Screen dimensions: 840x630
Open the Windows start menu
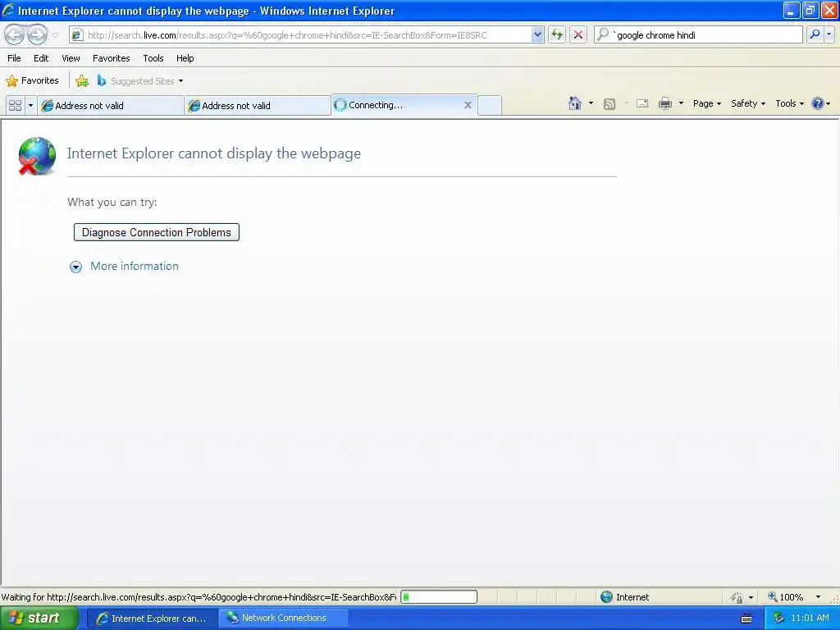point(39,619)
